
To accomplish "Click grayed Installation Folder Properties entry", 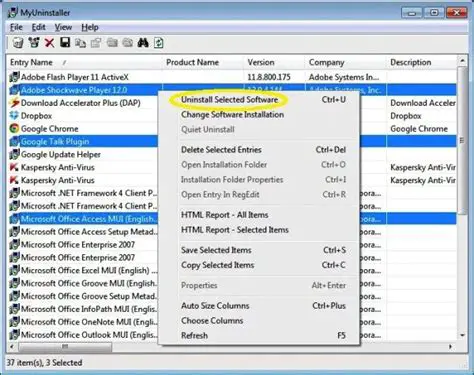I will [232, 180].
